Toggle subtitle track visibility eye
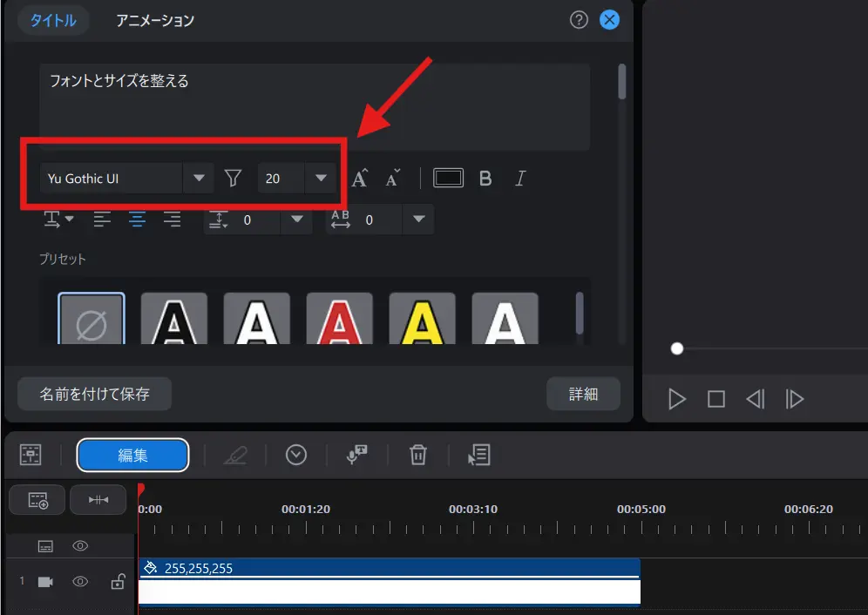 (x=80, y=546)
